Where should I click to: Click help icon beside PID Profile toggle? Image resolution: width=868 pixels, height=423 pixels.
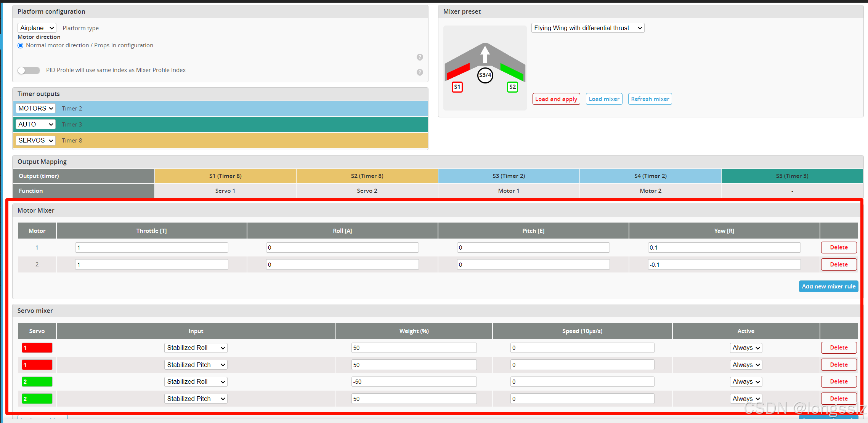[420, 72]
